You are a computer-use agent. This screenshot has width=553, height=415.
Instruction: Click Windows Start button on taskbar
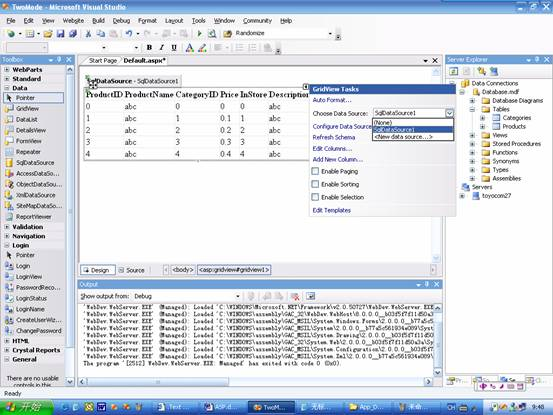[26, 407]
